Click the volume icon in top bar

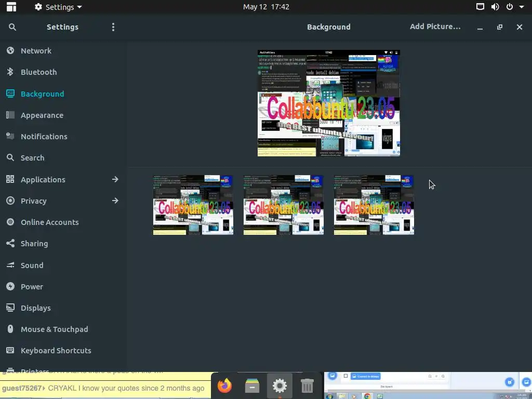[x=495, y=7]
